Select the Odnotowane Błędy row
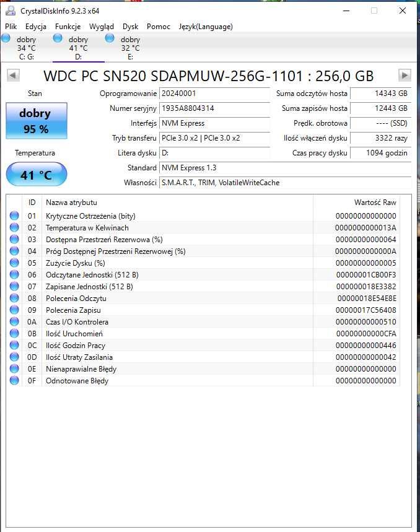Screen dimensions: 420x532 (204, 380)
